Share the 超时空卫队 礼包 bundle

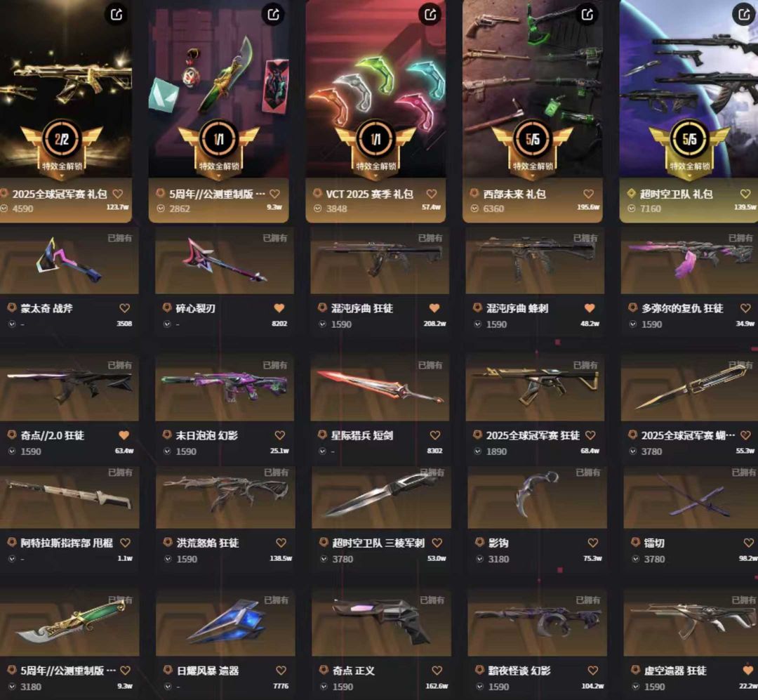tap(744, 14)
